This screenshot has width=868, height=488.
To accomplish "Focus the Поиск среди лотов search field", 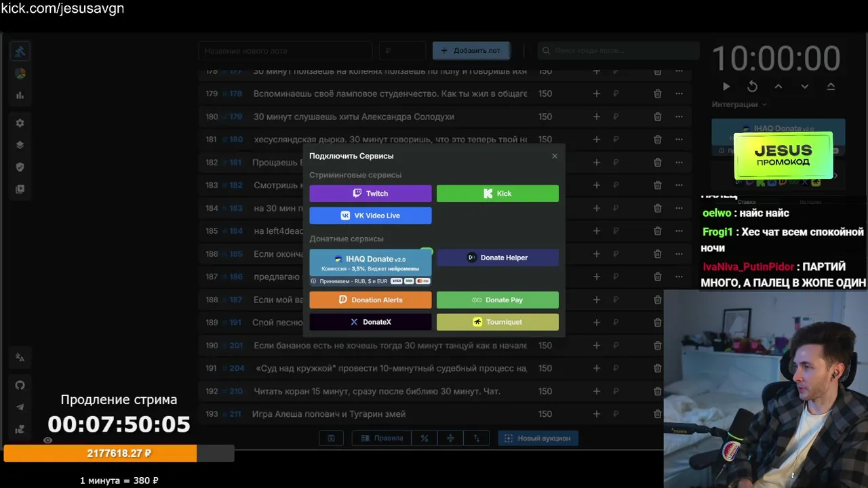I will coord(618,51).
